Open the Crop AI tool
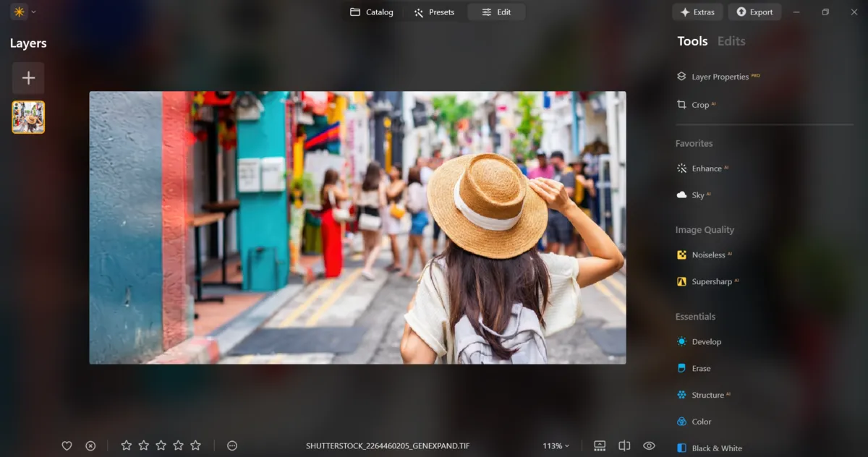Image resolution: width=868 pixels, height=457 pixels. 700,105
